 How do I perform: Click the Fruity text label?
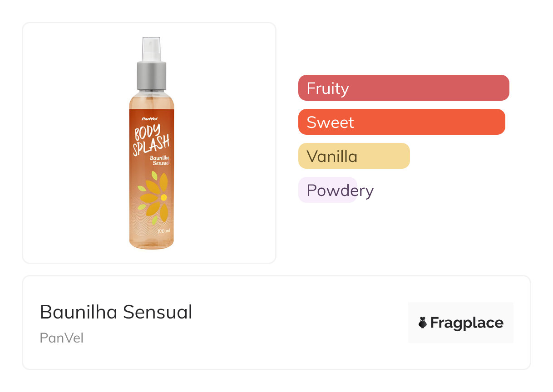[328, 88]
